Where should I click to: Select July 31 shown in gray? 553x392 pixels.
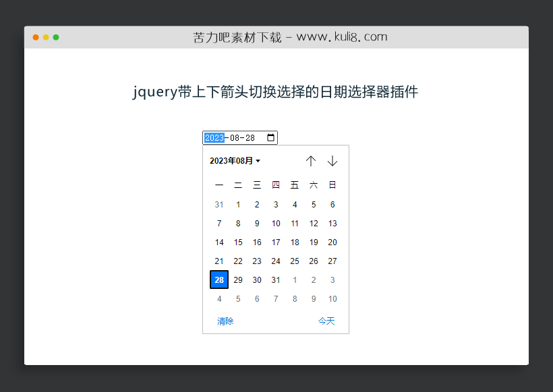(x=219, y=204)
